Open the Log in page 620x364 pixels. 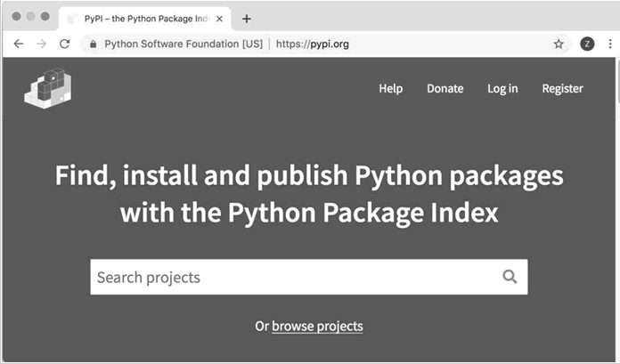point(502,88)
